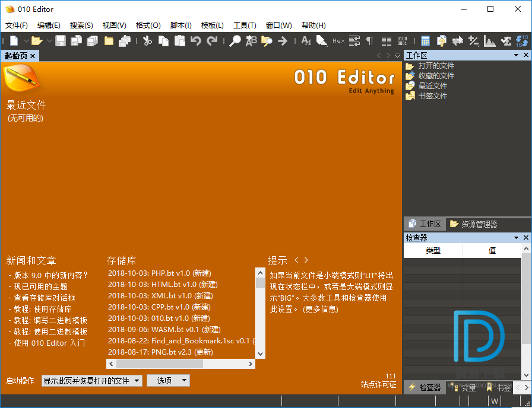Open the tab list dropdown triangle

[x=397, y=56]
